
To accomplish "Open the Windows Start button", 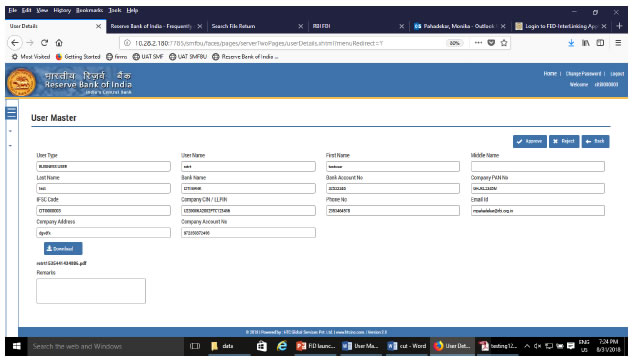I will pyautogui.click(x=17, y=346).
